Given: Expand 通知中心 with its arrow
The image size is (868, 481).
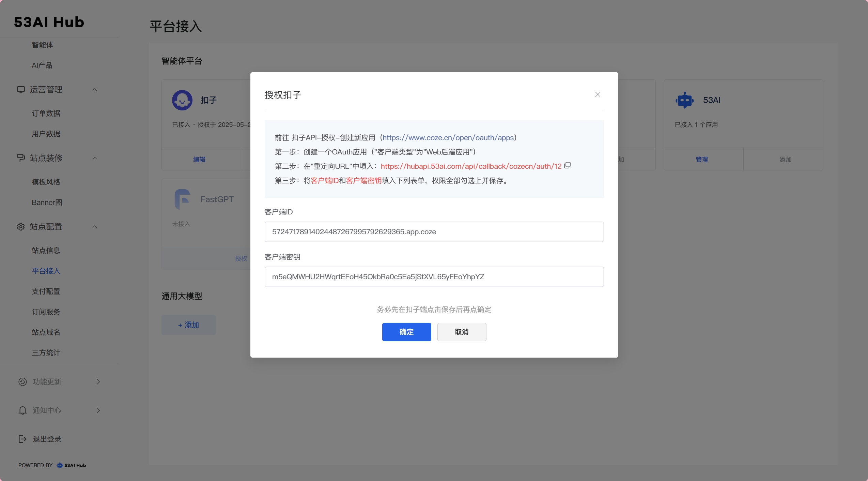Looking at the screenshot, I should (98, 410).
